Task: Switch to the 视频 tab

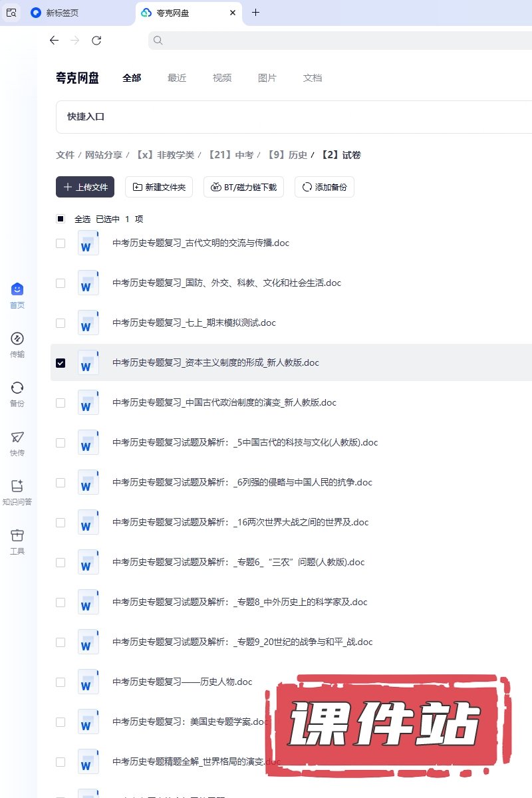Action: (222, 78)
